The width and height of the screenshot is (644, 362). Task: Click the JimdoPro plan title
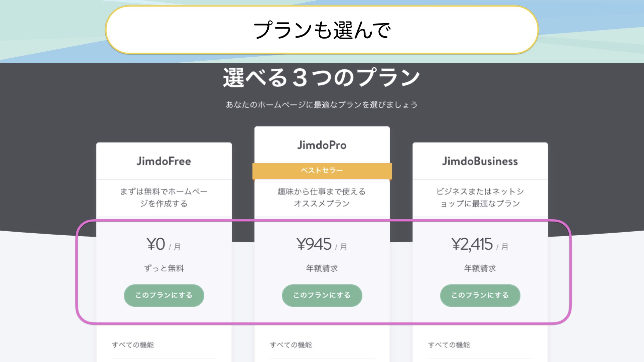click(x=322, y=145)
